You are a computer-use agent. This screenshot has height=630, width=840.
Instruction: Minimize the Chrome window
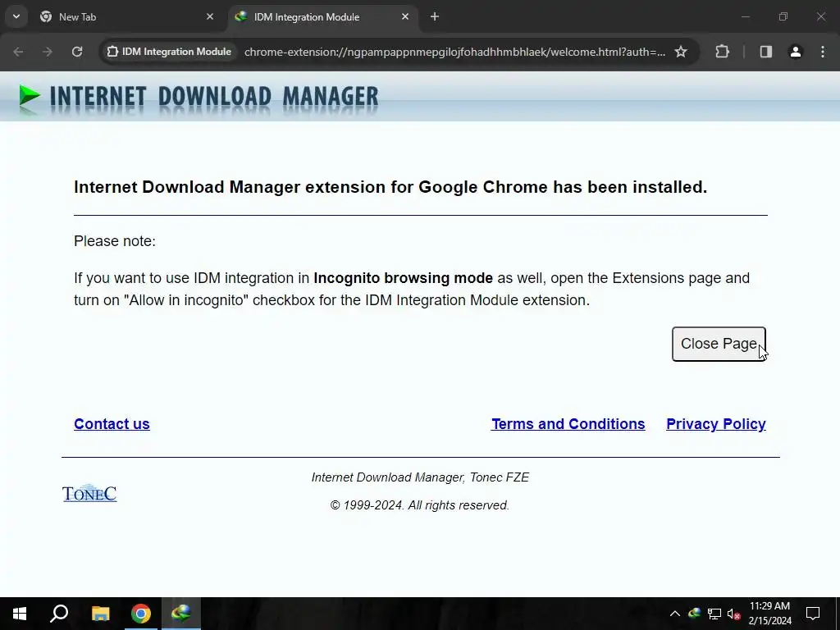click(745, 16)
